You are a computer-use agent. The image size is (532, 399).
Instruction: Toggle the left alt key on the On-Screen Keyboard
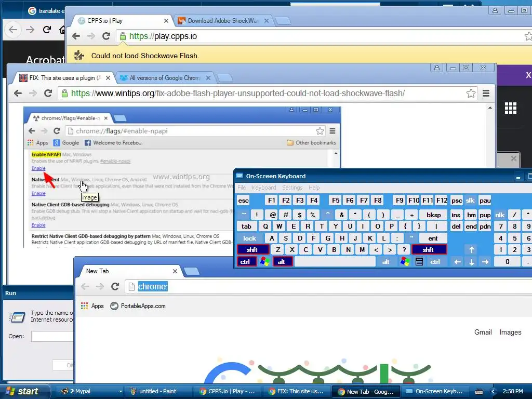pos(282,262)
